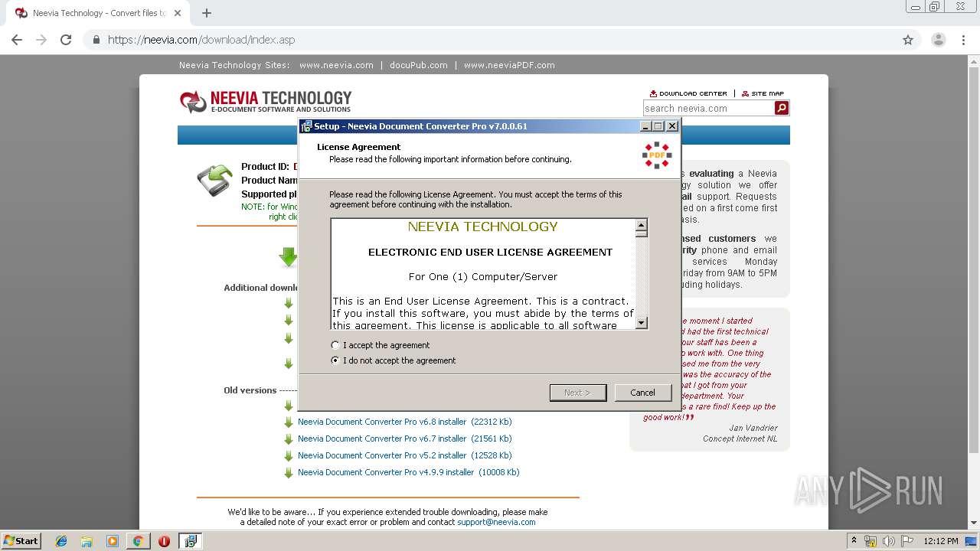
Task: Open Chrome three-dot menu
Action: [963, 40]
